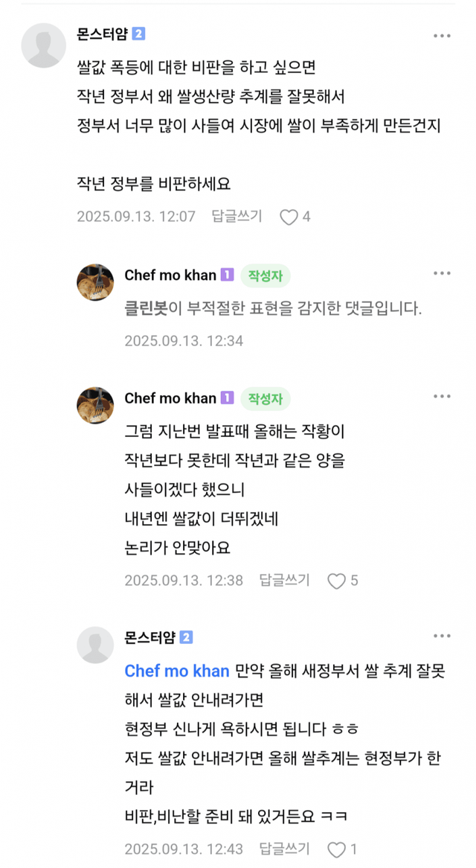Like Chef mo khan's 12:38 reply
The height and width of the screenshot is (868, 476).
coord(337,581)
